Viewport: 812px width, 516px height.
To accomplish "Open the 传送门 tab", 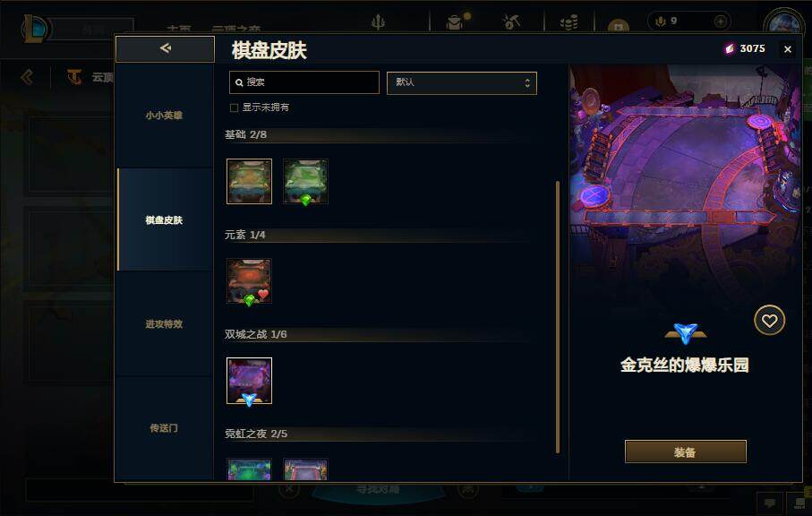I will point(164,428).
